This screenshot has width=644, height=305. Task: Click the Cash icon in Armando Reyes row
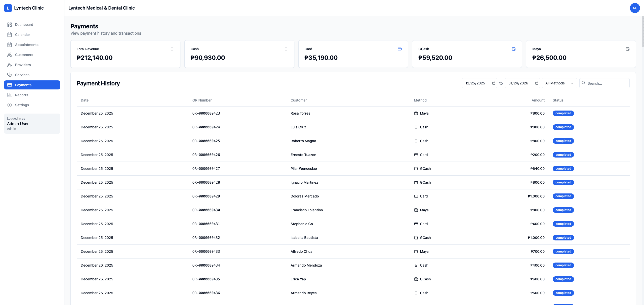pyautogui.click(x=416, y=293)
